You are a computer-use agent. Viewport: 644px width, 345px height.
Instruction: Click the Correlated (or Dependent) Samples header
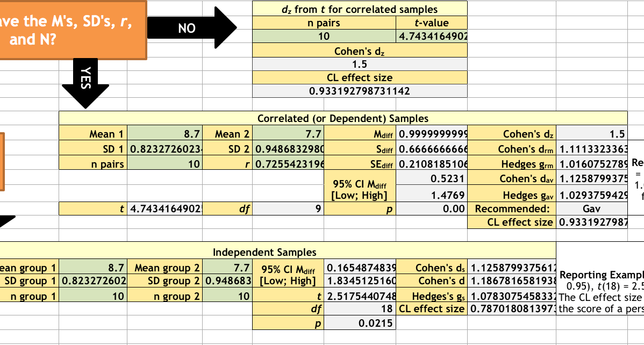tap(343, 118)
